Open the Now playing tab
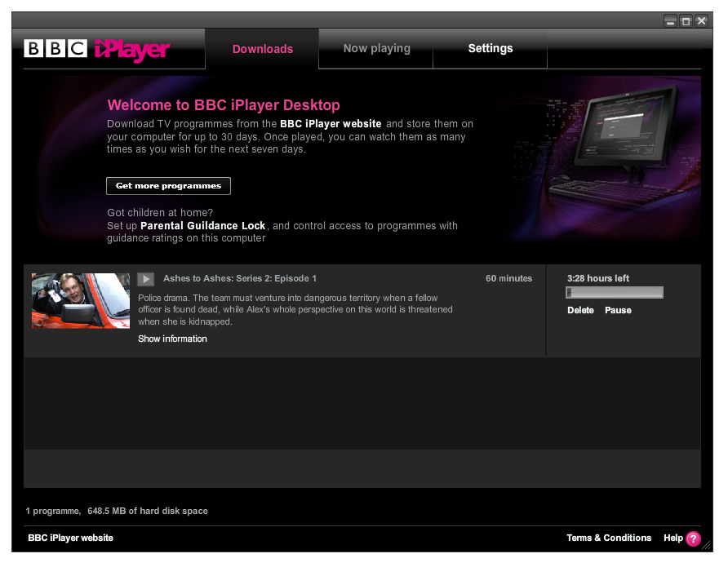This screenshot has height=567, width=728. pos(376,49)
